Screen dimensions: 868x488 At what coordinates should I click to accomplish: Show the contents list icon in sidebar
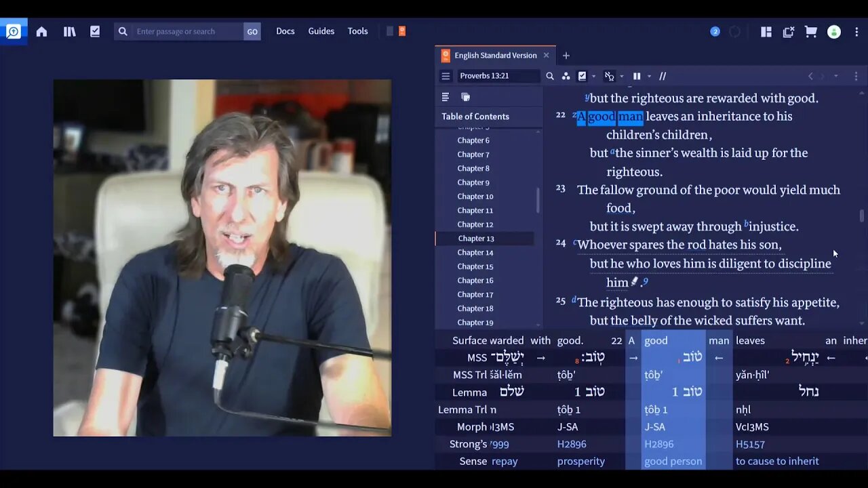click(x=446, y=97)
